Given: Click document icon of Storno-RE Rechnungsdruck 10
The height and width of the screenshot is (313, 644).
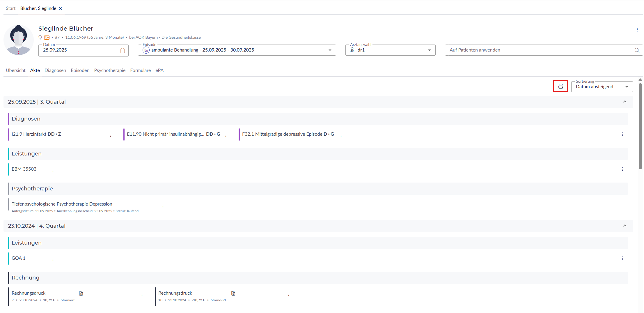Looking at the screenshot, I should click(x=233, y=293).
